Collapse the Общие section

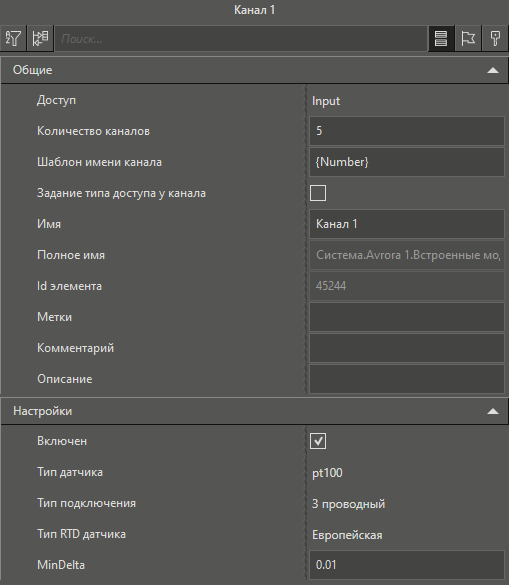pyautogui.click(x=493, y=70)
